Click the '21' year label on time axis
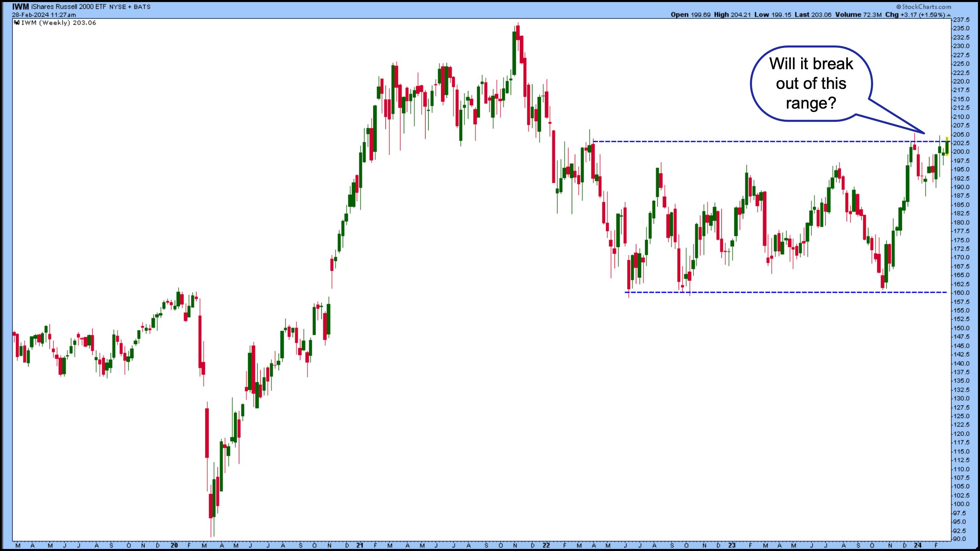The image size is (980, 551). 360,545
